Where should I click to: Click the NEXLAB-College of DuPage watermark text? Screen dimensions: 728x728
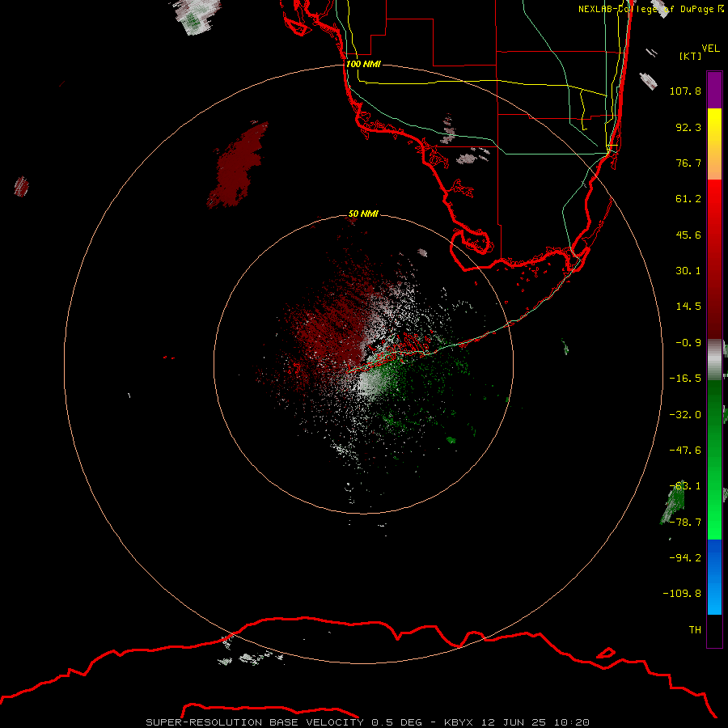[651, 9]
